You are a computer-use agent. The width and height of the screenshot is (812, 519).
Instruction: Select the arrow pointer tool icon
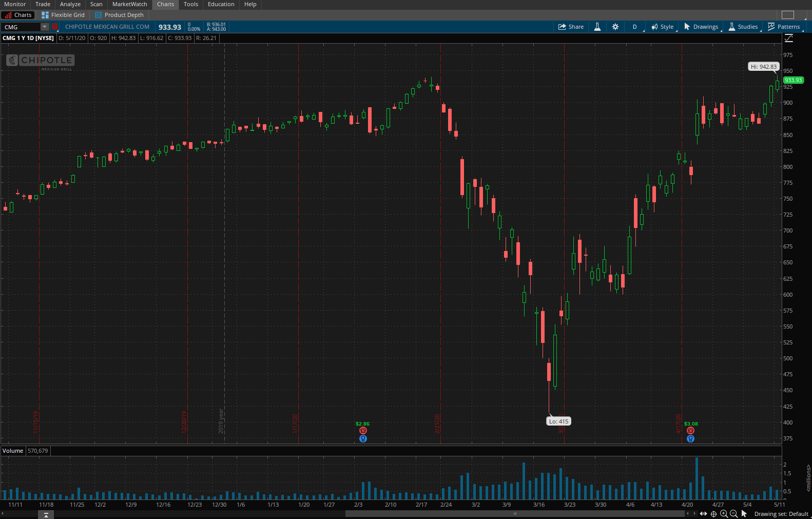point(744,514)
